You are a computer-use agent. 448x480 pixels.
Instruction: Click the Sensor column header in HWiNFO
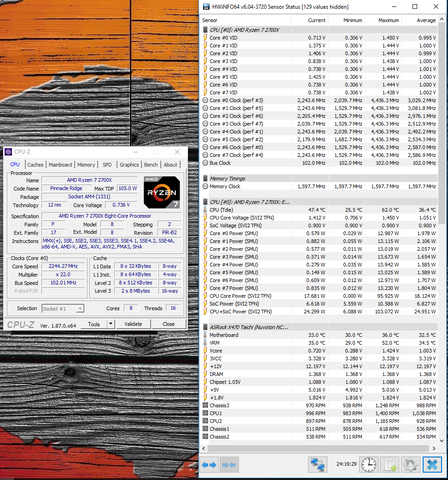(x=247, y=20)
